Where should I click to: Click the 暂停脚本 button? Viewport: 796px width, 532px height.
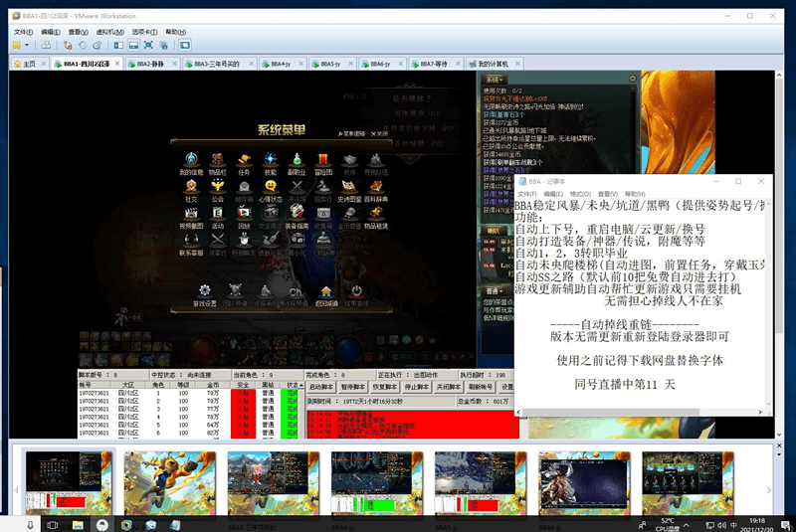click(353, 387)
